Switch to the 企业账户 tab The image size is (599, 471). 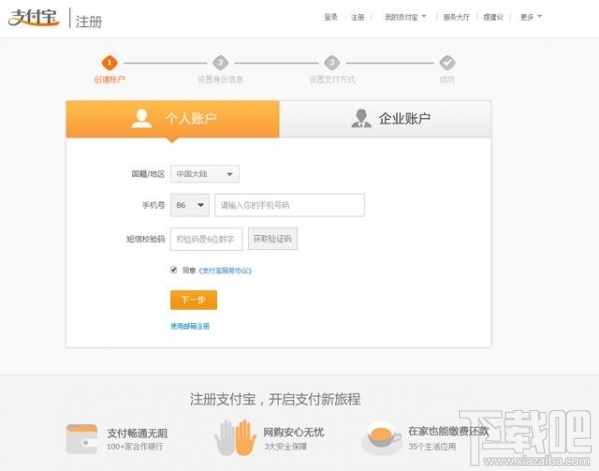[x=385, y=119]
